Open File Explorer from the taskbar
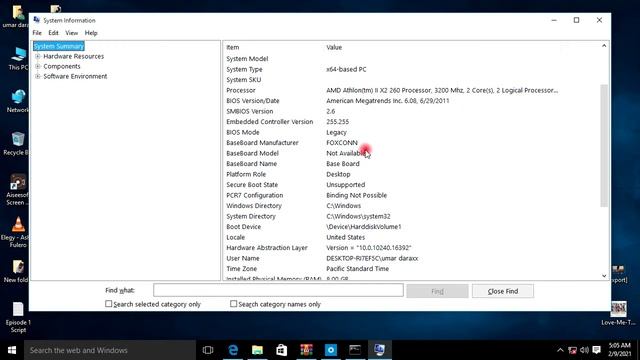The image size is (640, 360). (x=257, y=350)
